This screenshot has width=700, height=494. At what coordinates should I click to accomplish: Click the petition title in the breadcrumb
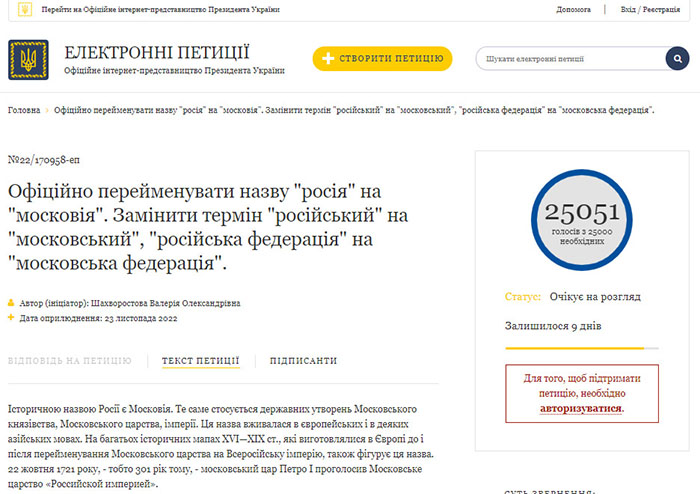click(x=354, y=110)
